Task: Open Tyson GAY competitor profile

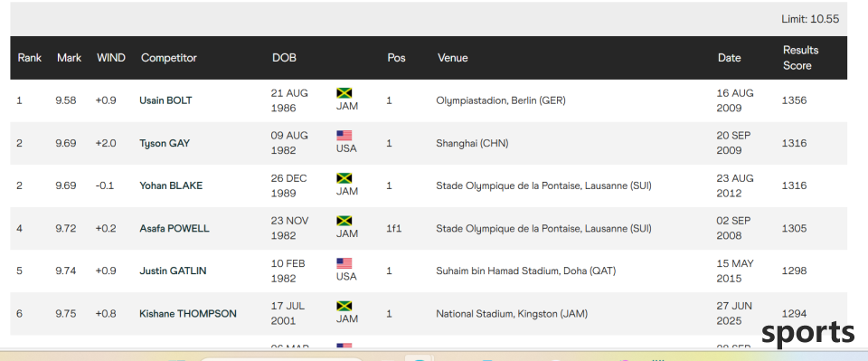Action: coord(165,143)
